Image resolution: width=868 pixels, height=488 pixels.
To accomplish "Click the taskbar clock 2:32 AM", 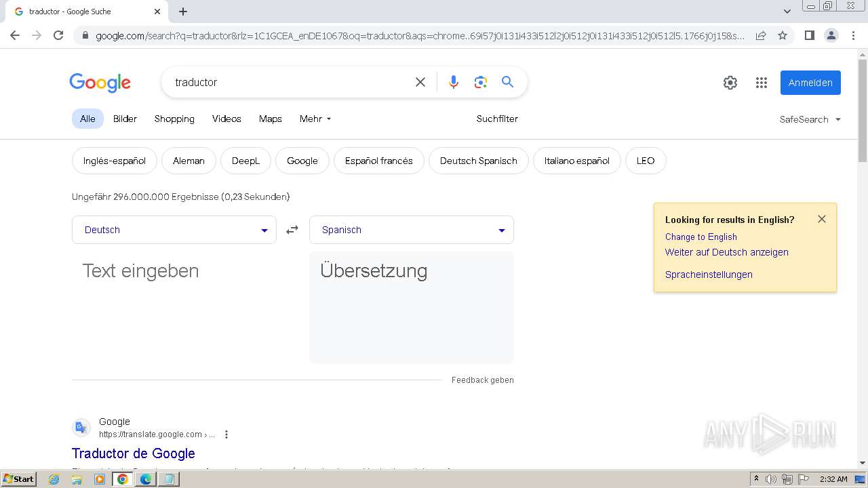I will pos(833,479).
